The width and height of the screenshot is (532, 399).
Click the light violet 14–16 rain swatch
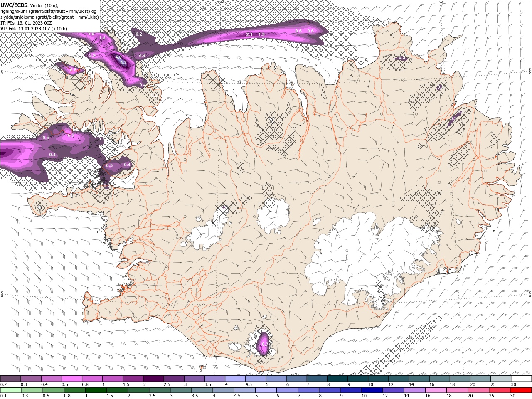tap(414, 390)
